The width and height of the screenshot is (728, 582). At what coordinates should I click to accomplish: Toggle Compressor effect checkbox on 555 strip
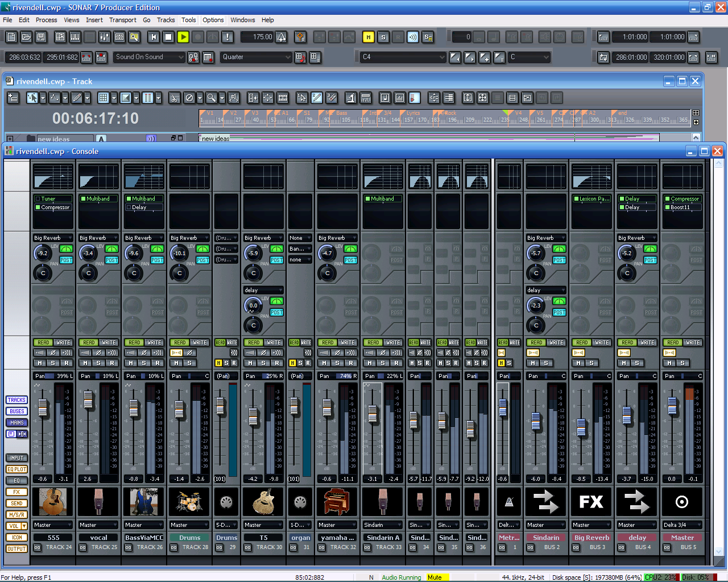[x=38, y=207]
